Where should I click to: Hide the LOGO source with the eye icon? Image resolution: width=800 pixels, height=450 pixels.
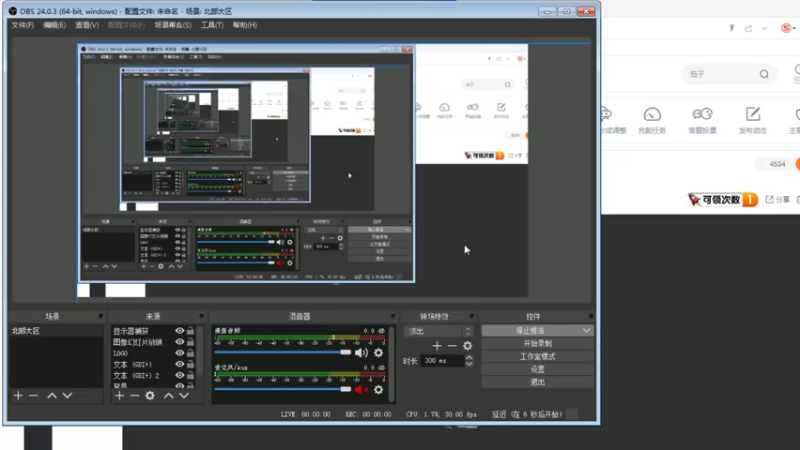coord(180,353)
